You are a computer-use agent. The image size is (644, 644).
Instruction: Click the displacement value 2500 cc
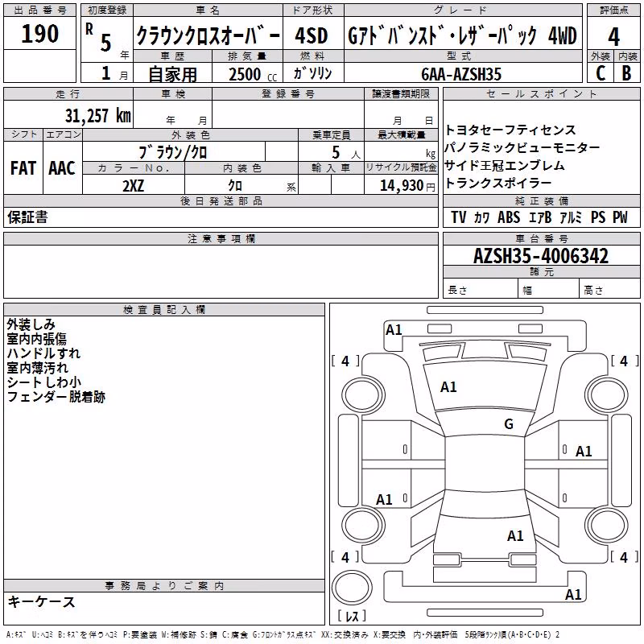253,75
